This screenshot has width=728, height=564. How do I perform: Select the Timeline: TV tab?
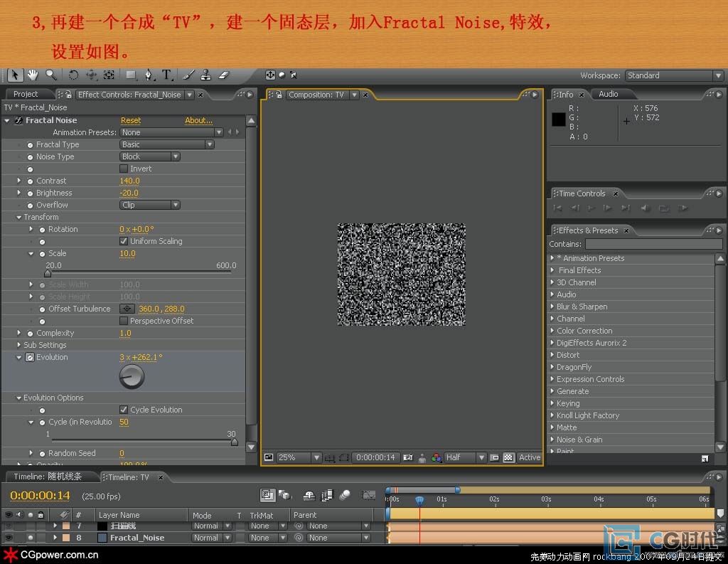[129, 477]
